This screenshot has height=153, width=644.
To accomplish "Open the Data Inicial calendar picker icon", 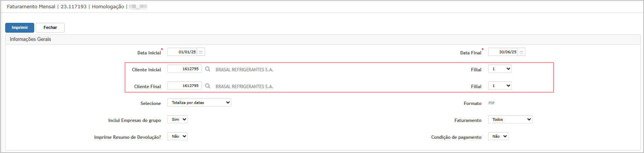I will tap(201, 52).
